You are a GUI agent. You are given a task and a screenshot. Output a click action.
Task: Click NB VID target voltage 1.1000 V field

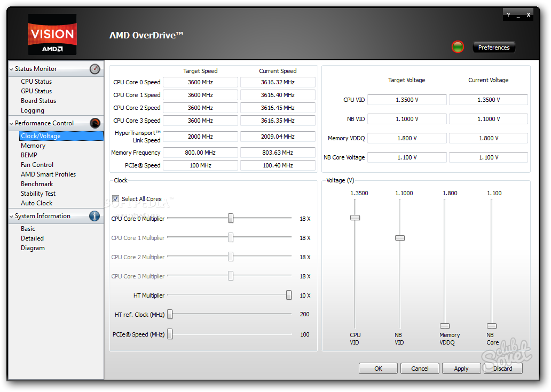click(407, 119)
